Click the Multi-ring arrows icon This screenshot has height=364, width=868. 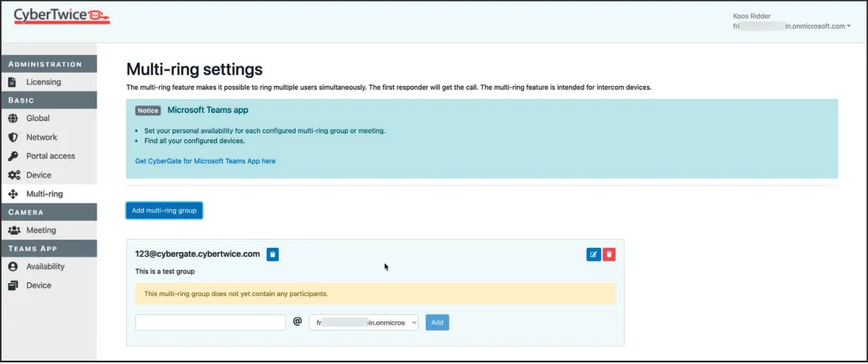pyautogui.click(x=13, y=194)
